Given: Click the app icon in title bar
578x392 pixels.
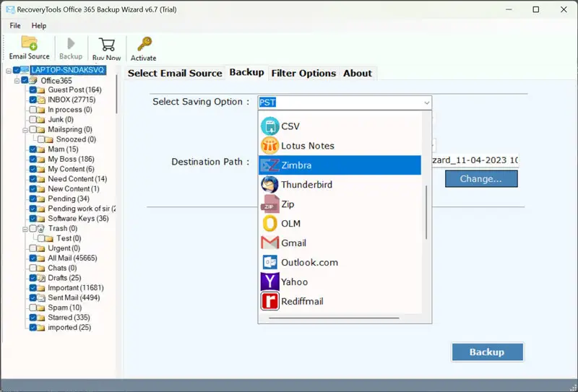Looking at the screenshot, I should (x=10, y=9).
